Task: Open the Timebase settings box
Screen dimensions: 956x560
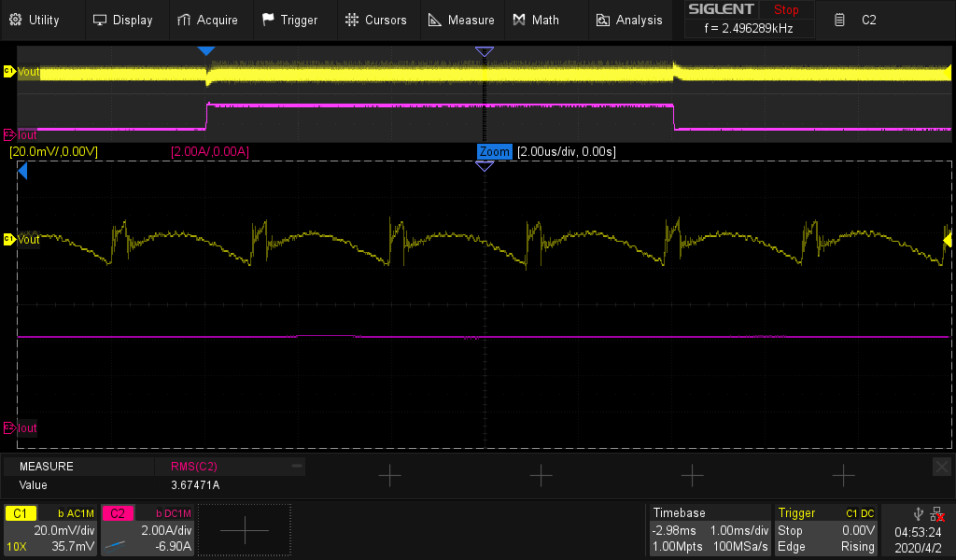Action: point(710,530)
